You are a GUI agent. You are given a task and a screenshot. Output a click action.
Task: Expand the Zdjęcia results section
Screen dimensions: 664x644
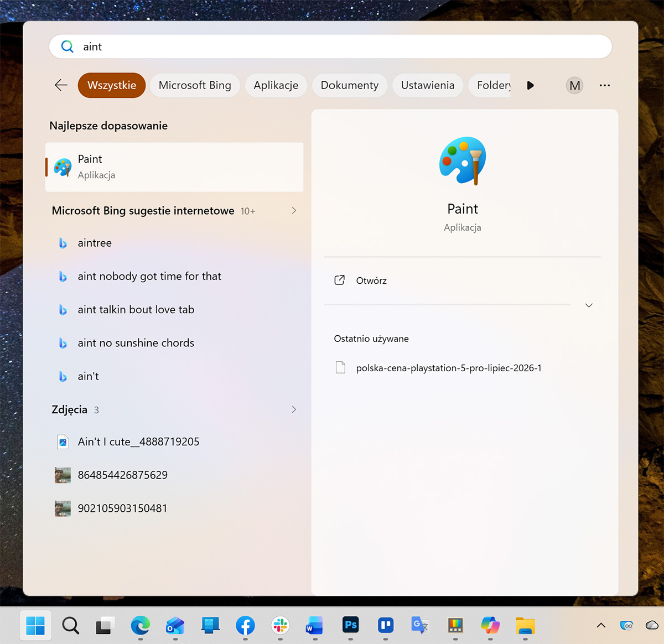pyautogui.click(x=294, y=409)
